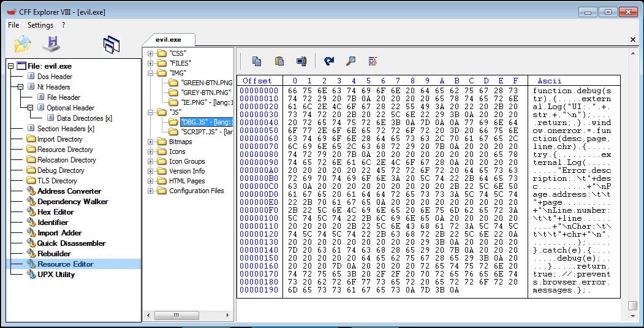Click the Save file floppy icon
The width and height of the screenshot is (644, 328).
[51, 44]
